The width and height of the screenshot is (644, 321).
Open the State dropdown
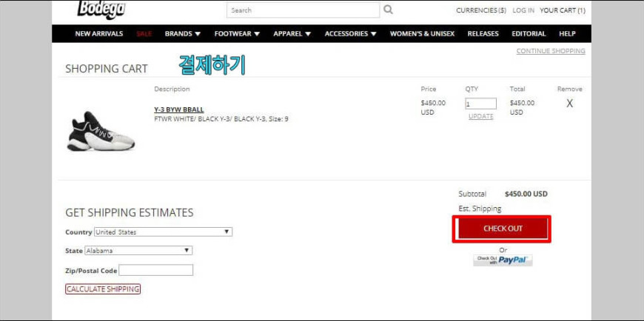pos(138,251)
